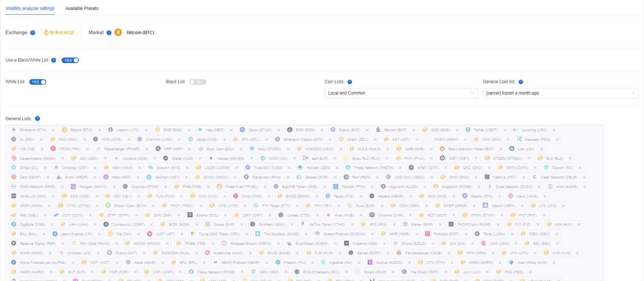Screen dimensions: 644x281
Task: Remove EOS (EOS) tag
Action: click(x=322, y=130)
